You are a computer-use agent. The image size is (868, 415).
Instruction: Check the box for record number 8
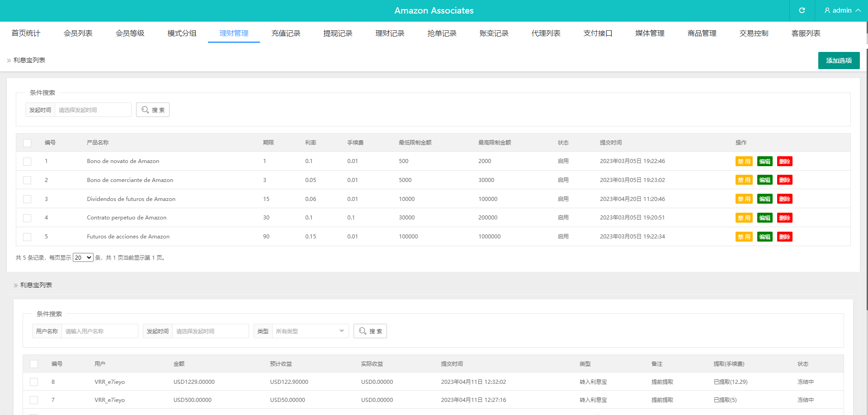[x=34, y=382]
